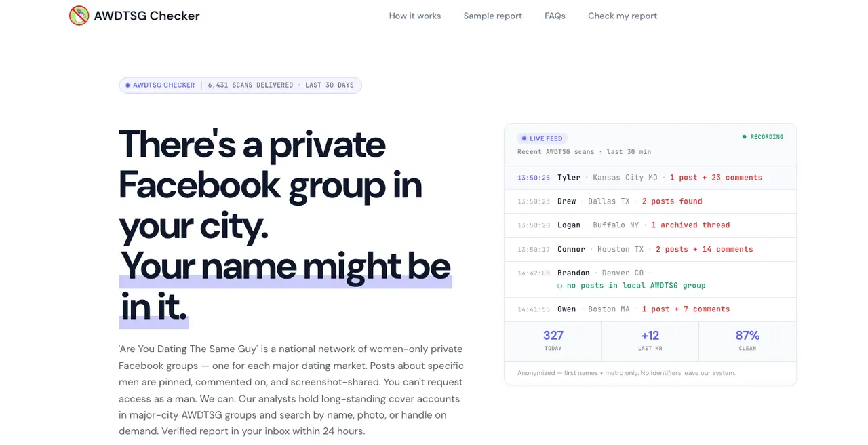Select the Connor Houston TX feed row

(x=650, y=250)
